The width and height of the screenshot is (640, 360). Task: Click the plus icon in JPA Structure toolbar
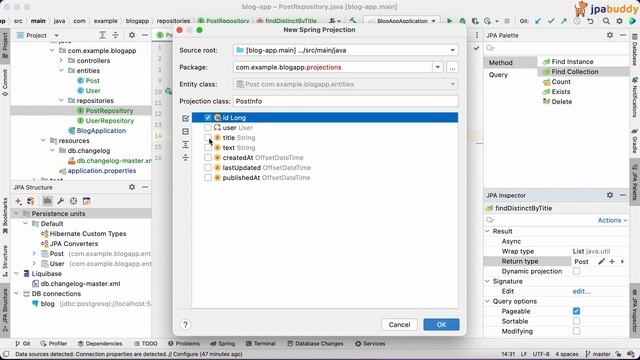18,201
